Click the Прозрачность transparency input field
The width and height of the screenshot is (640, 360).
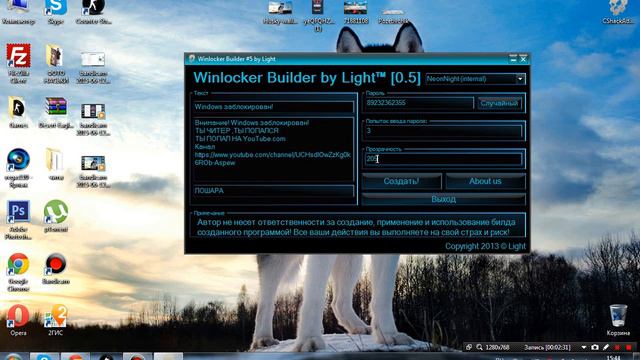[443, 159]
